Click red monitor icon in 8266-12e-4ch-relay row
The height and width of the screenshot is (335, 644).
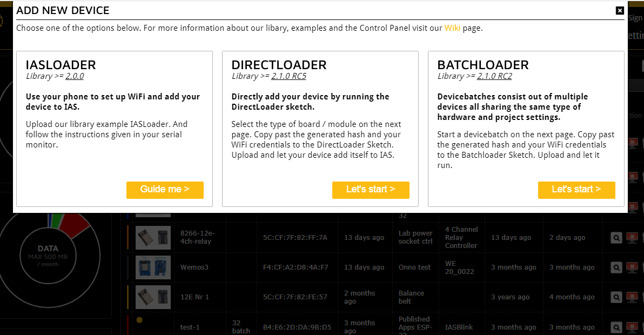point(632,238)
